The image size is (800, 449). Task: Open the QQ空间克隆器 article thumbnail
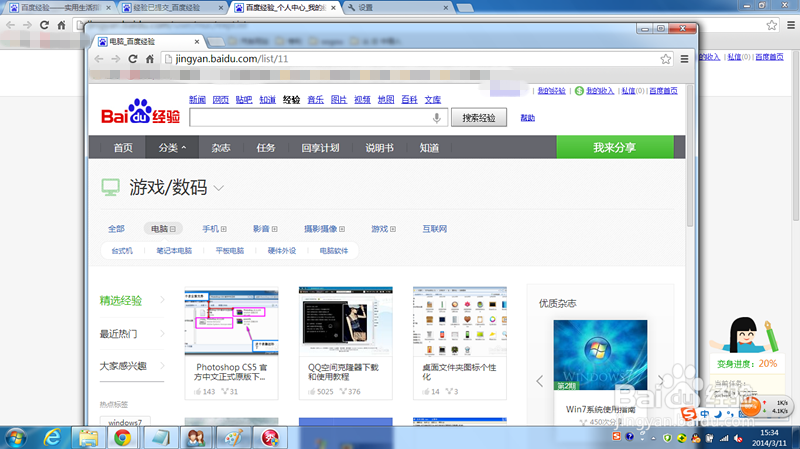[346, 321]
